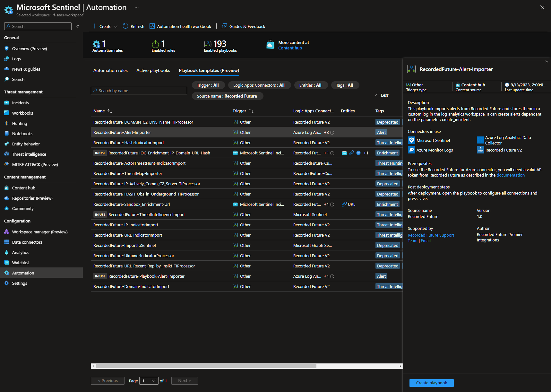Click the Refresh icon in toolbar
Image resolution: width=551 pixels, height=392 pixels.
click(x=125, y=26)
